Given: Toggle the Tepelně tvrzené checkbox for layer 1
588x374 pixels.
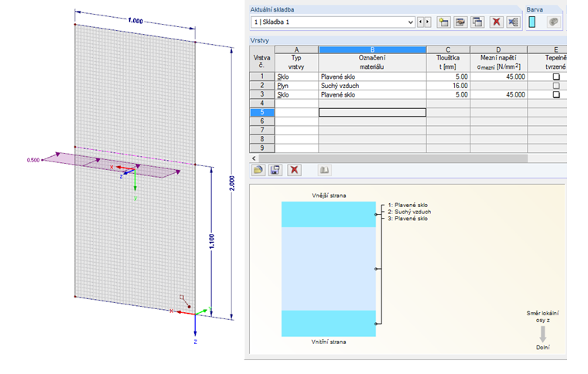Looking at the screenshot, I should (x=556, y=76).
